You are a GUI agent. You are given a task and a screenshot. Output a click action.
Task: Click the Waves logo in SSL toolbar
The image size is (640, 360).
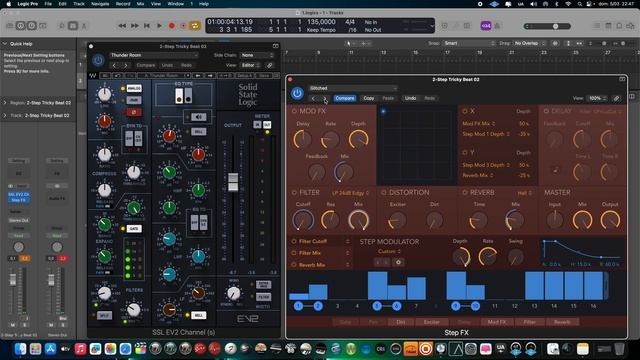pos(93,76)
